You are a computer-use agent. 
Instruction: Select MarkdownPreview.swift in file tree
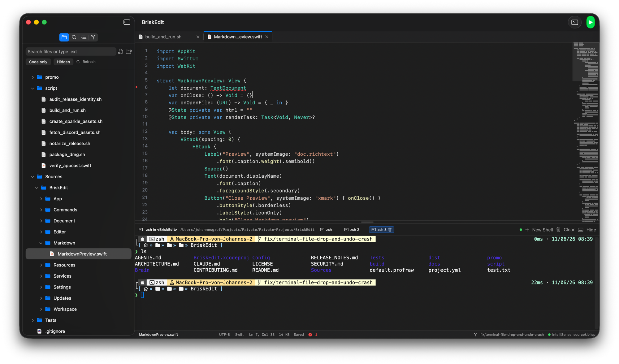[79, 254]
